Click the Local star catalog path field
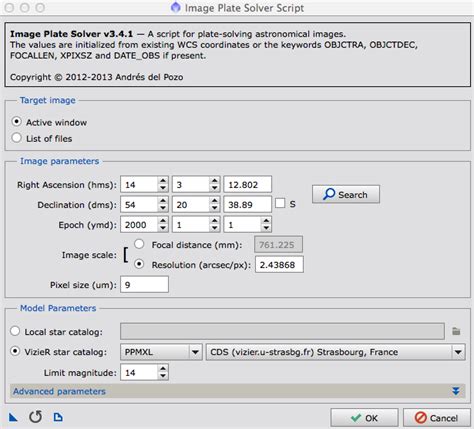 pos(282,331)
